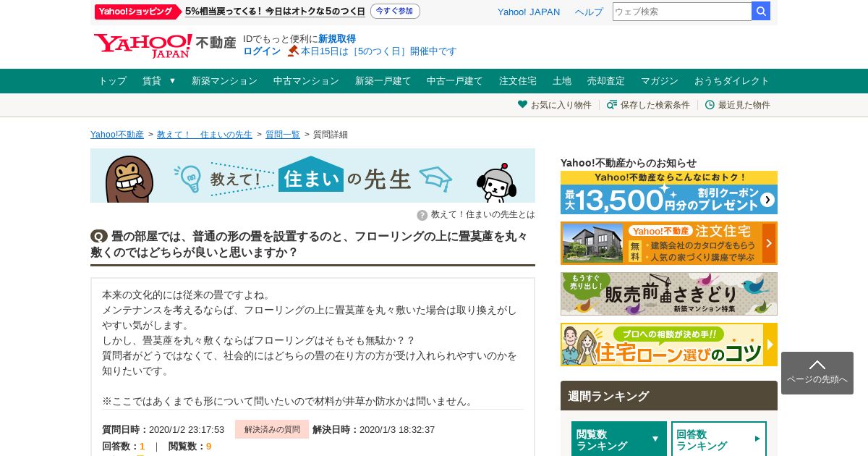Click the Yahoo!不動産からのお知らせ heading
Screen dimensions: 868x456
coord(629,163)
